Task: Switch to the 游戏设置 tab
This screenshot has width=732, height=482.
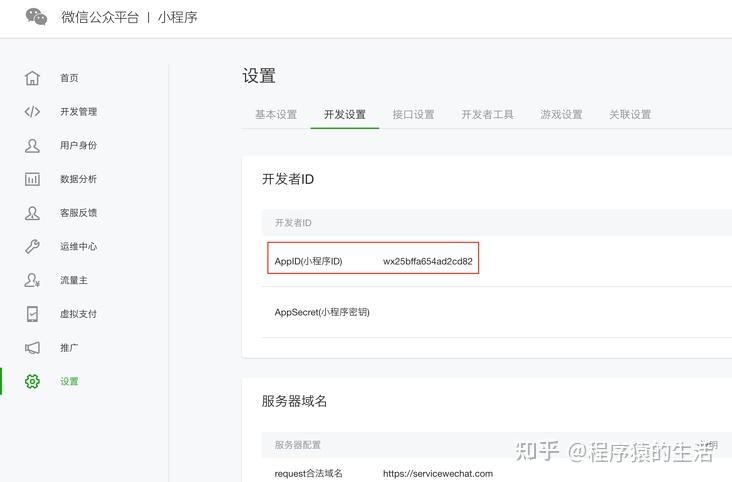Action: pos(561,114)
